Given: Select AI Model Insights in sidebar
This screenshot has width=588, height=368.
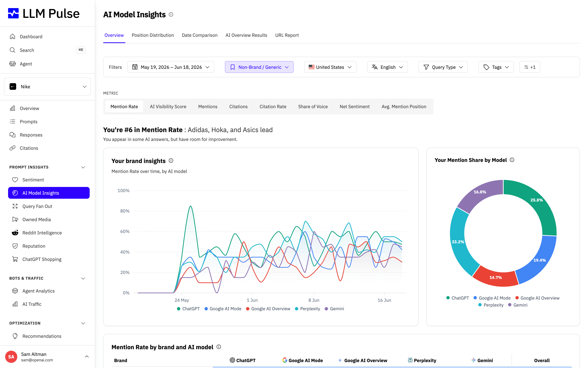Looking at the screenshot, I should 49,193.
